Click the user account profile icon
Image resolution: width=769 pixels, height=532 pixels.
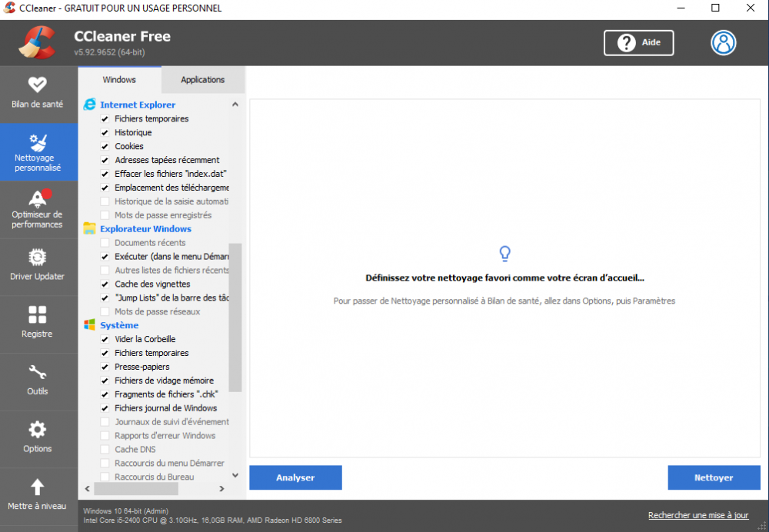724,42
